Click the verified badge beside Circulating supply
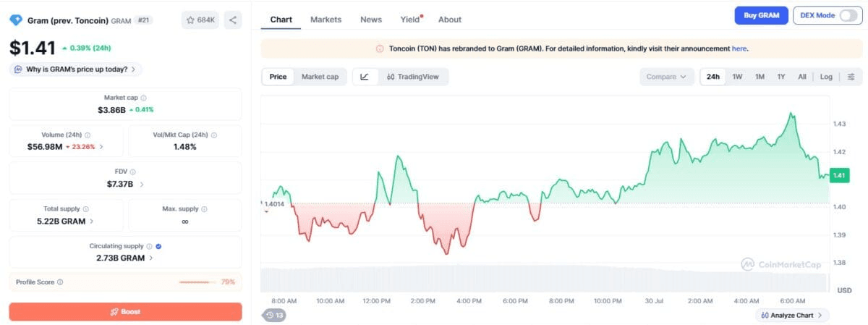This screenshot has height=325, width=868. [x=159, y=246]
